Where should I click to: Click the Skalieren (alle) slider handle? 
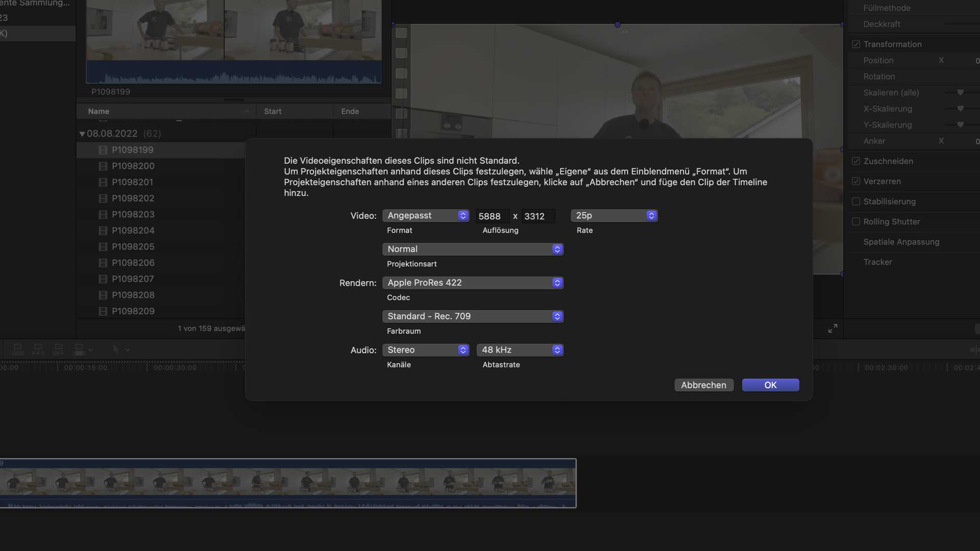(x=960, y=93)
